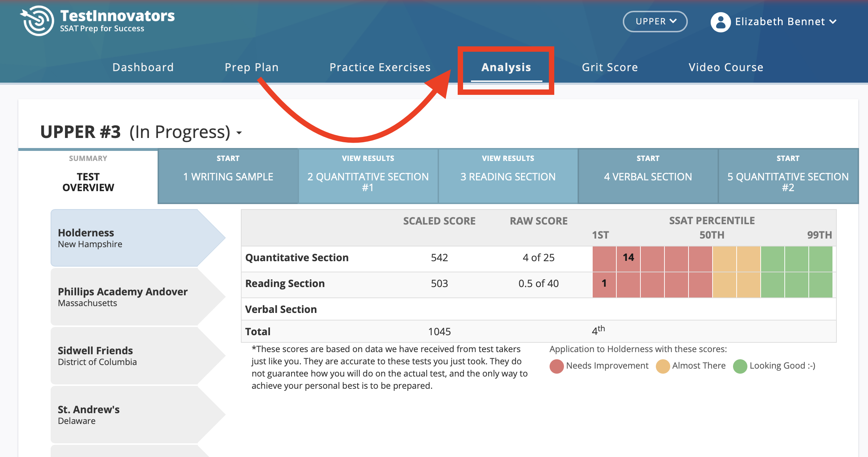Select the percentile cell marked 1 for Reading
Screen dimensions: 868x457
[x=604, y=283]
